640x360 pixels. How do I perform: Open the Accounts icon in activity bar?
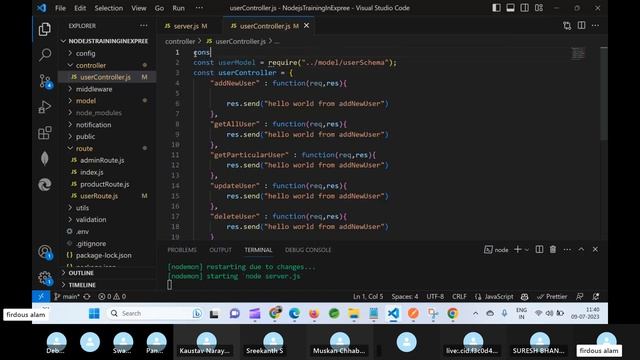click(45, 252)
